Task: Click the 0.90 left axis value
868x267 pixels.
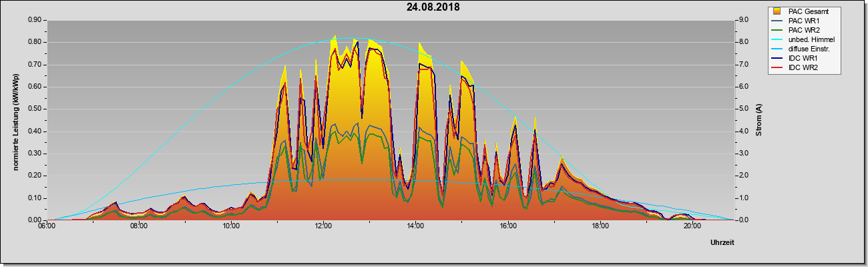Action: 35,20
